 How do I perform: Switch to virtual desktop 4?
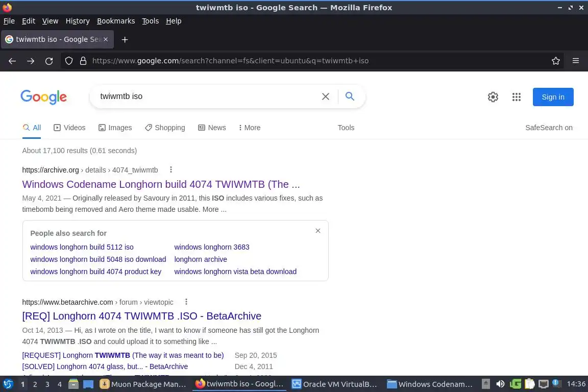click(60, 384)
